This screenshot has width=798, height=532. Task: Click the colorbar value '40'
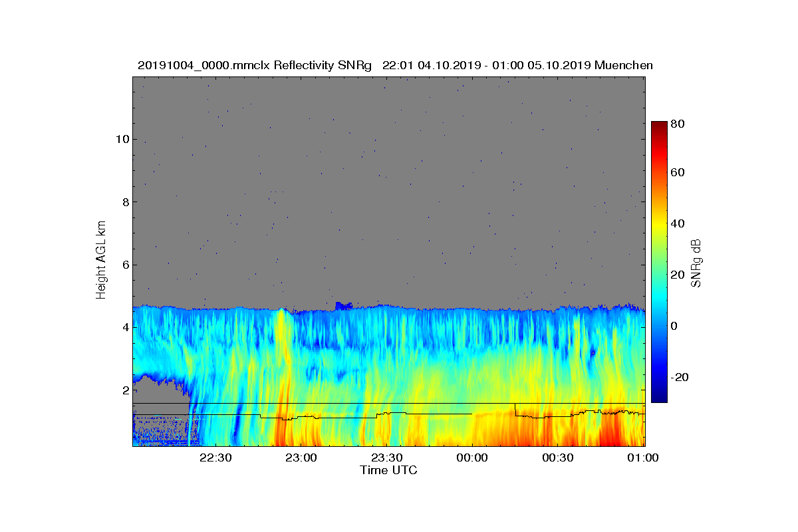click(678, 223)
